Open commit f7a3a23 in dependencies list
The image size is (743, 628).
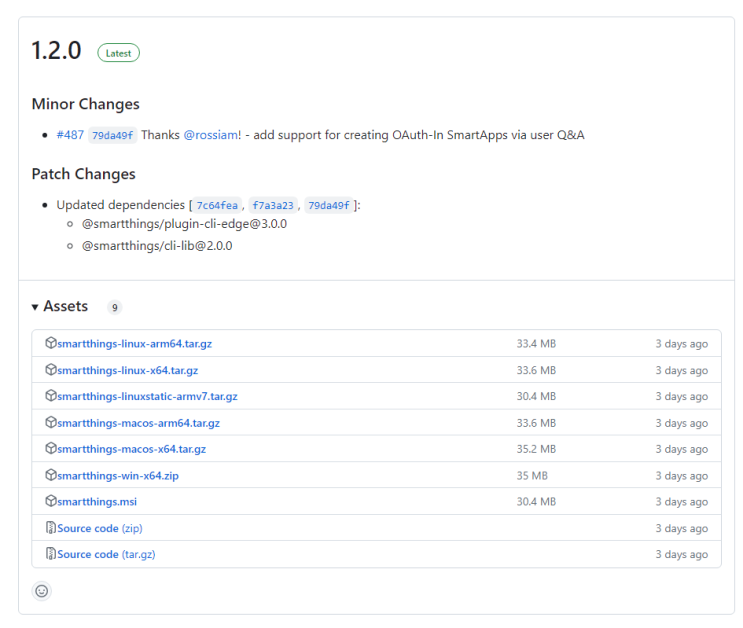click(x=272, y=205)
